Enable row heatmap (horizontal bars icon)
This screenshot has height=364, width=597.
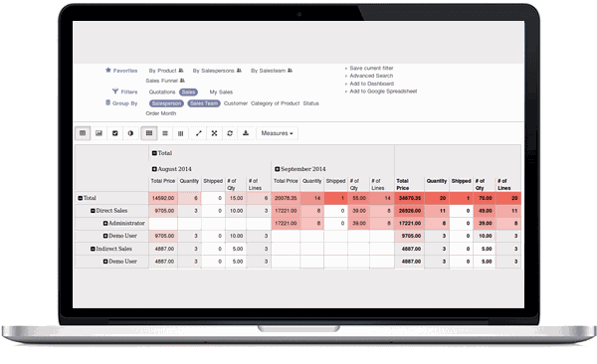click(x=165, y=133)
